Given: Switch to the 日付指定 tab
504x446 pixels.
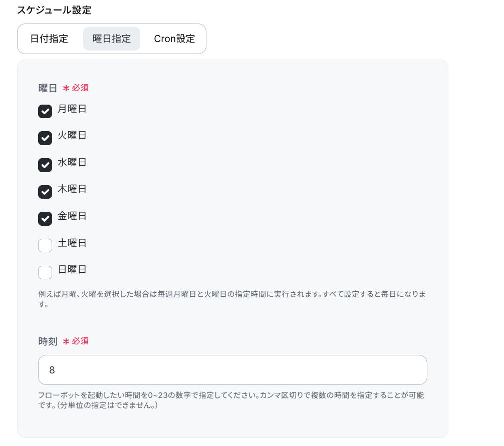Looking at the screenshot, I should point(49,39).
